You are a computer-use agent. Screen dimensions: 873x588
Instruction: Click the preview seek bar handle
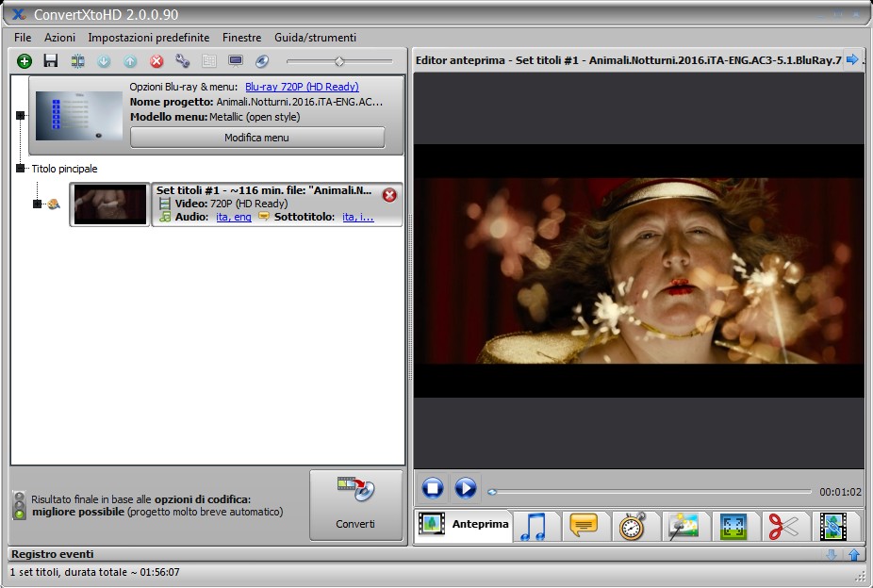point(491,492)
